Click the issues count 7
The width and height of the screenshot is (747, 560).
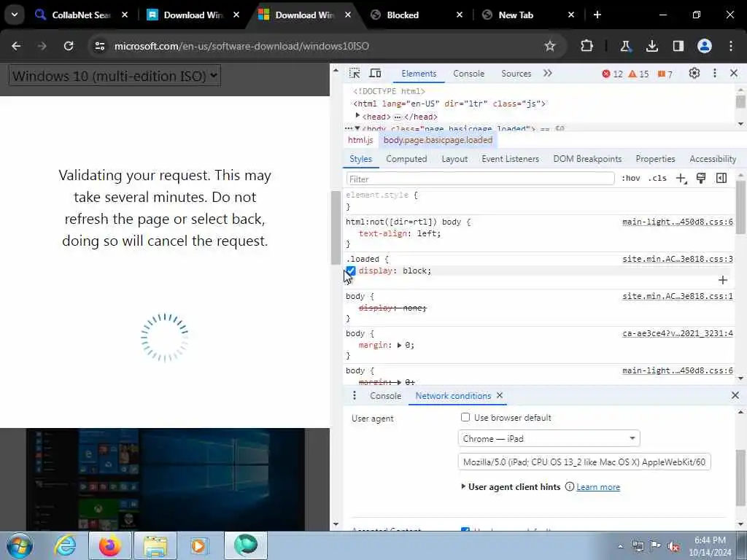pos(665,74)
